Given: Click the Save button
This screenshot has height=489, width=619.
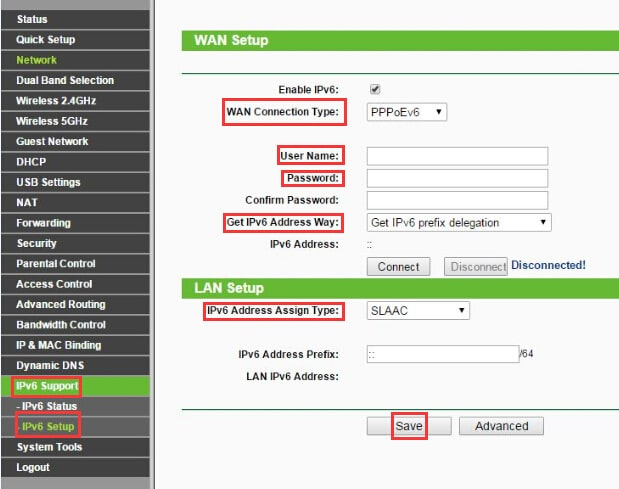Looking at the screenshot, I should tap(408, 426).
